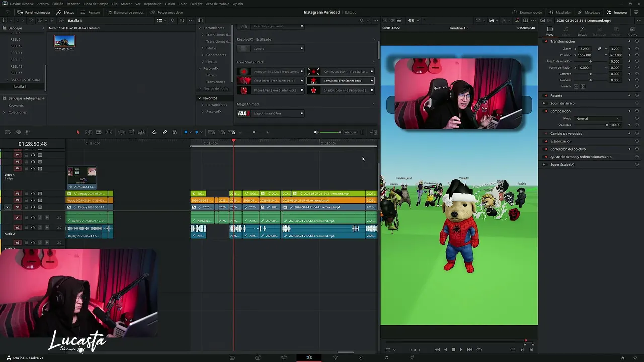Toggle the clip linking chain icon

[165, 132]
